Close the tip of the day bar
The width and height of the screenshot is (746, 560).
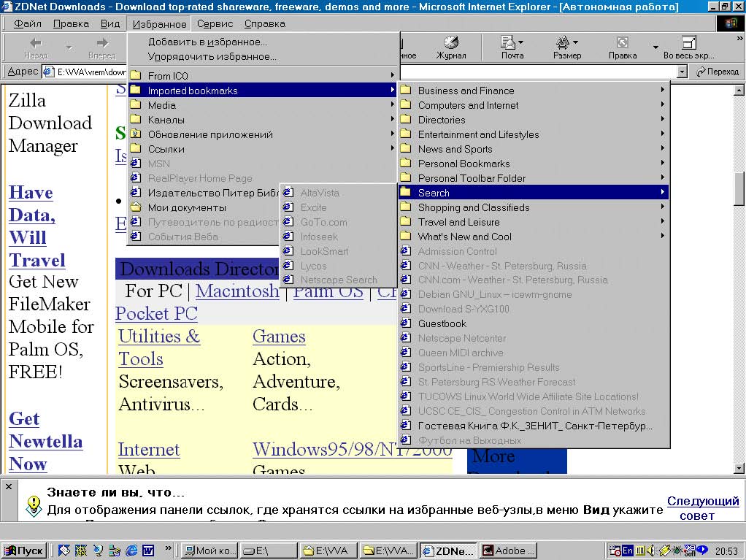[x=9, y=487]
